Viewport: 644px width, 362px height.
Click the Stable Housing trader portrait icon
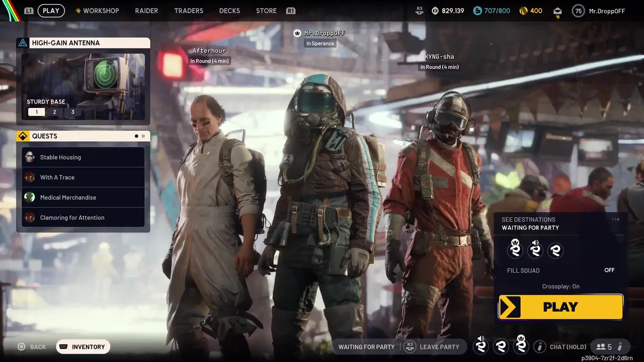(30, 157)
